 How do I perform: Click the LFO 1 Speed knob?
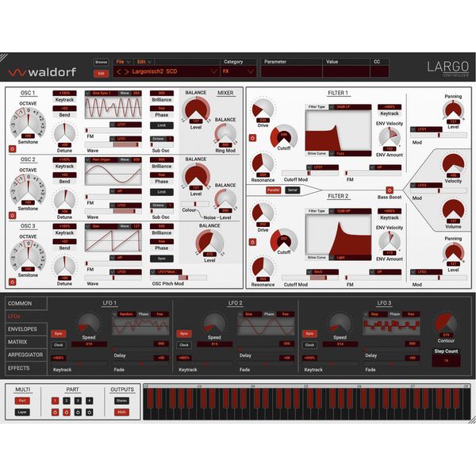[89, 324]
